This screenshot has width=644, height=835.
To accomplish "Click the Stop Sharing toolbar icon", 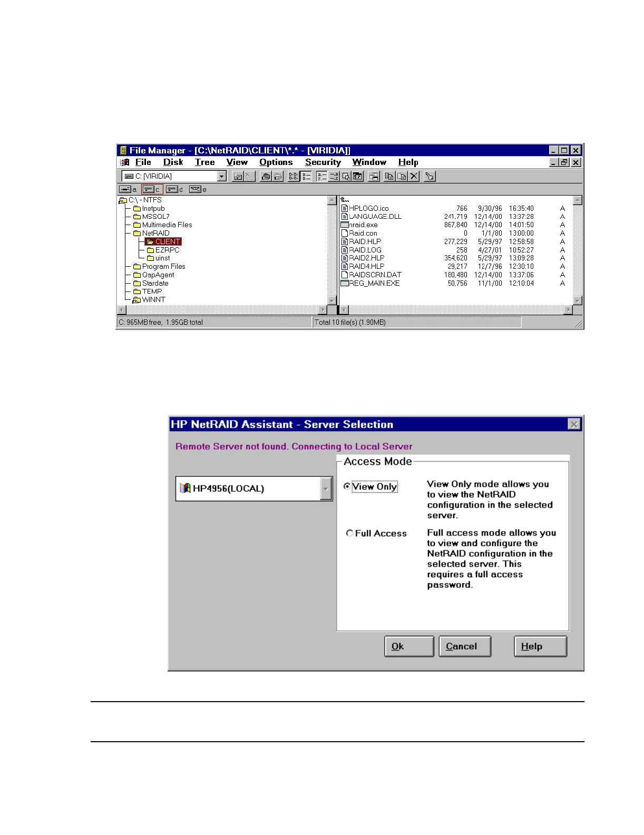I will coord(278,177).
